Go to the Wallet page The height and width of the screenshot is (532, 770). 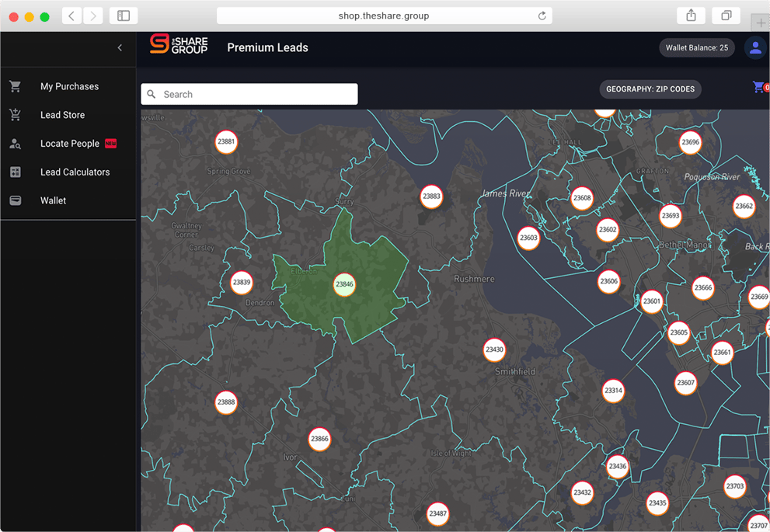click(53, 200)
